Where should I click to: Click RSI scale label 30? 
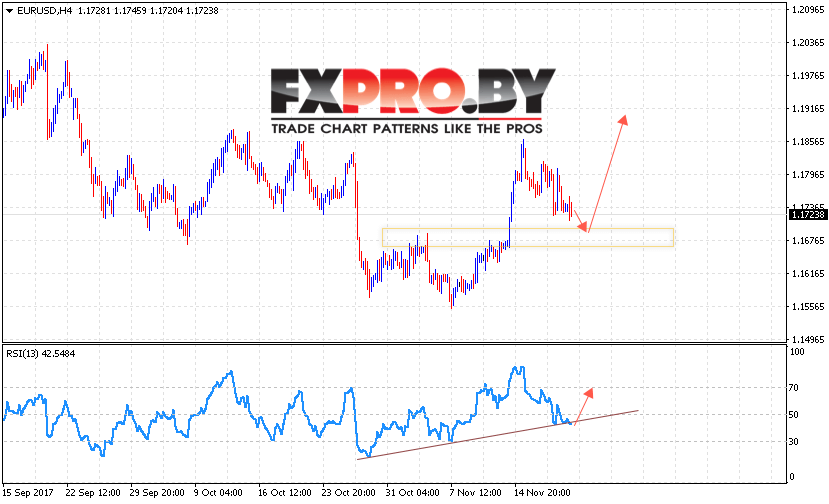(794, 442)
